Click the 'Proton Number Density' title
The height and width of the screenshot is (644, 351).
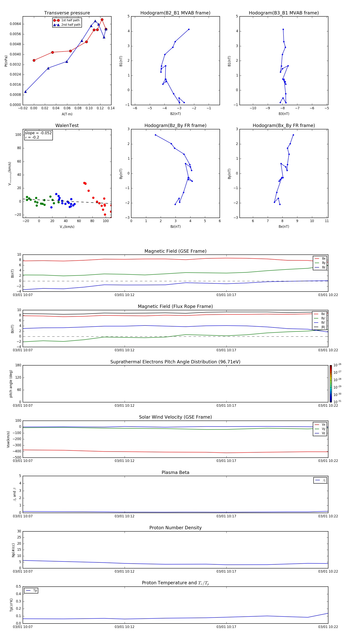pos(175,528)
